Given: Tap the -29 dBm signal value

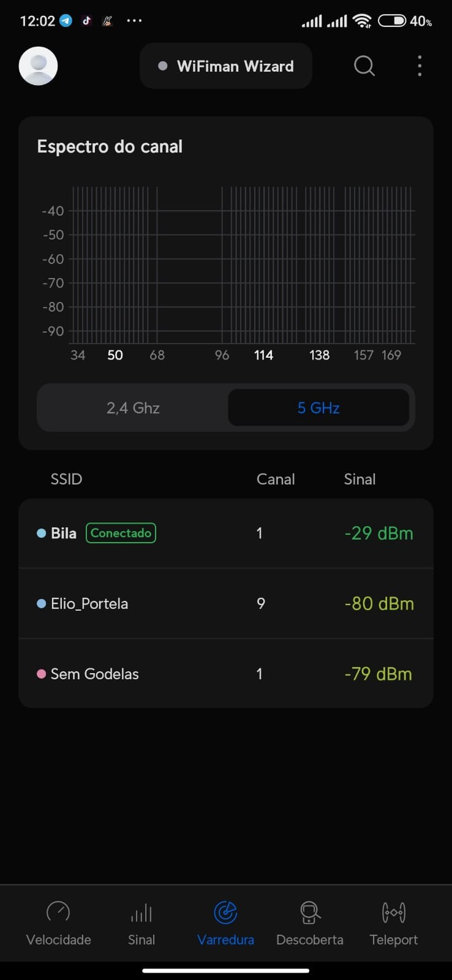Looking at the screenshot, I should point(379,533).
